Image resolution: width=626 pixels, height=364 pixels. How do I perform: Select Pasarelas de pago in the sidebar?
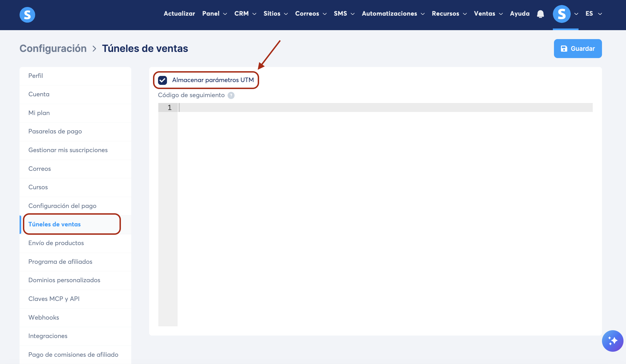click(x=55, y=131)
